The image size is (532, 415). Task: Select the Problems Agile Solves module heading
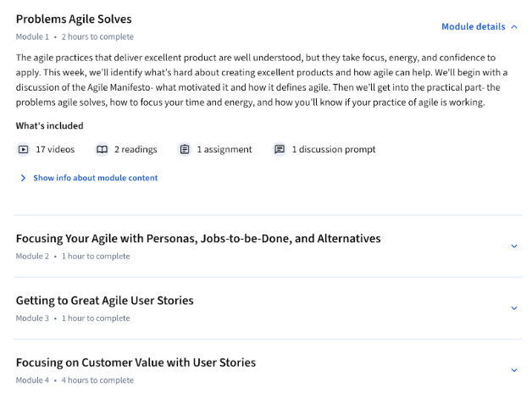(x=74, y=19)
